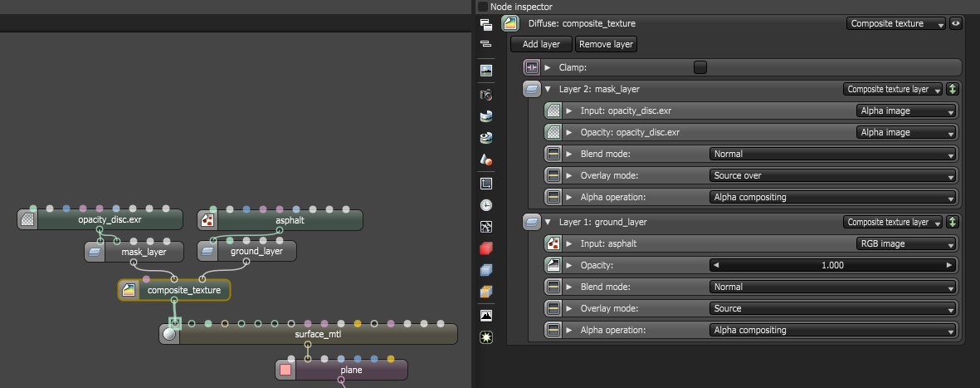Click the collapse all nodes icon in inspector sidebar

coord(485,44)
